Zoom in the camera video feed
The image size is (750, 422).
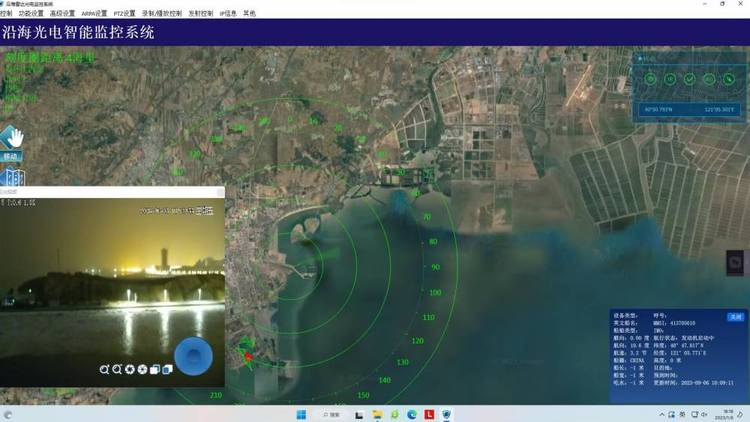click(104, 369)
